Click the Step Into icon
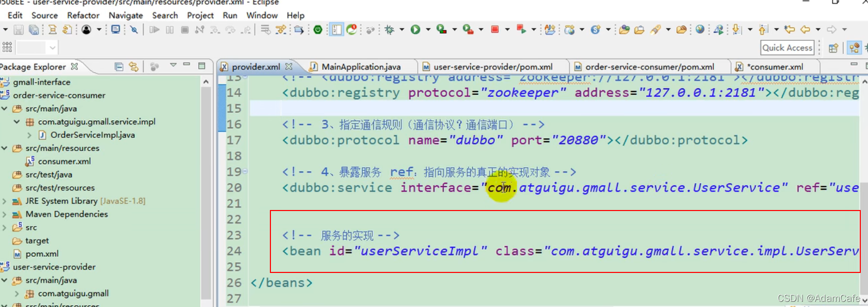The height and width of the screenshot is (307, 868). pos(215,30)
